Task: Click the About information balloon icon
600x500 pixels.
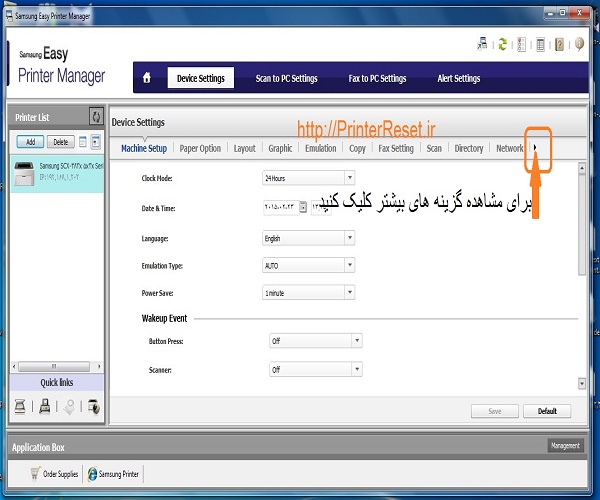Action: tap(579, 44)
